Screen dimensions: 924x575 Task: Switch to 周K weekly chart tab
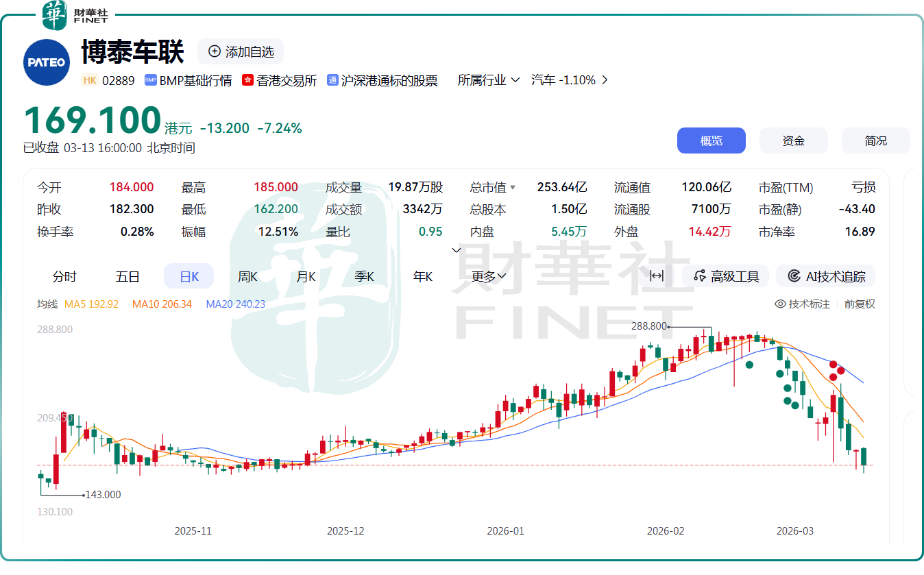(247, 276)
